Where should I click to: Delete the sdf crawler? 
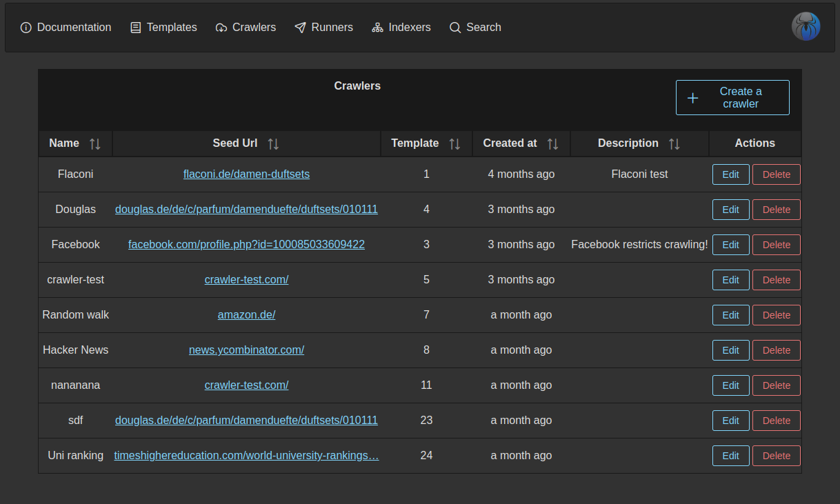(777, 421)
